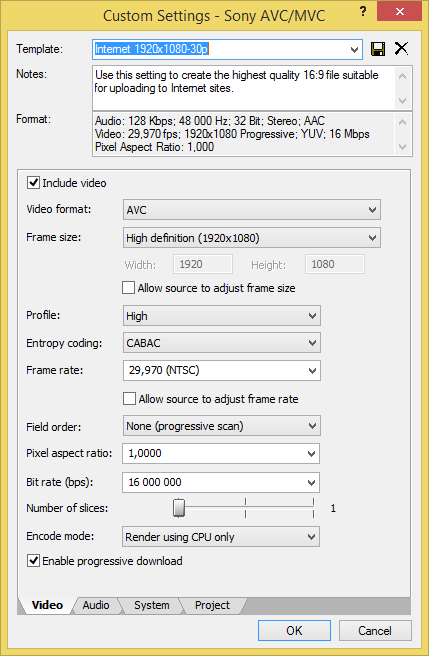Screen dimensions: 429x656
Task: Close the Custom Settings dialog window
Action: pos(399,12)
